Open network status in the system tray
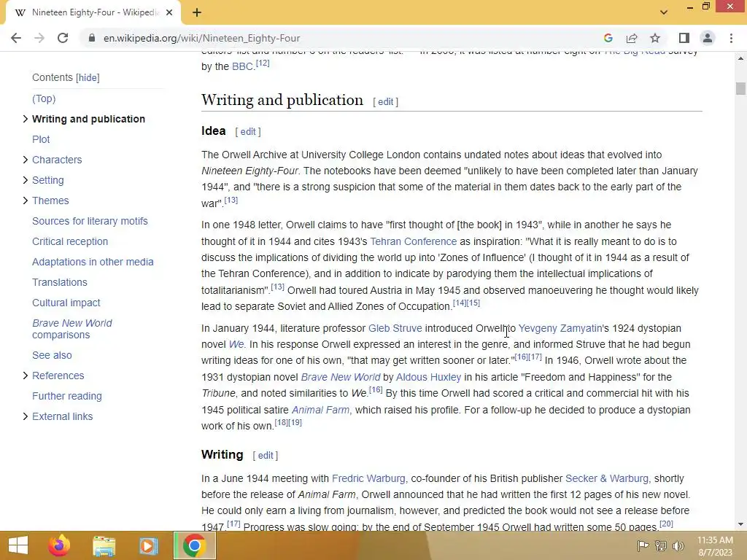The height and width of the screenshot is (560, 747). (x=660, y=545)
